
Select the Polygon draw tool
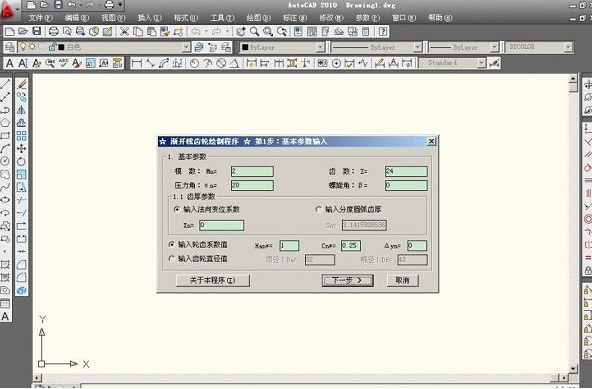coord(5,123)
